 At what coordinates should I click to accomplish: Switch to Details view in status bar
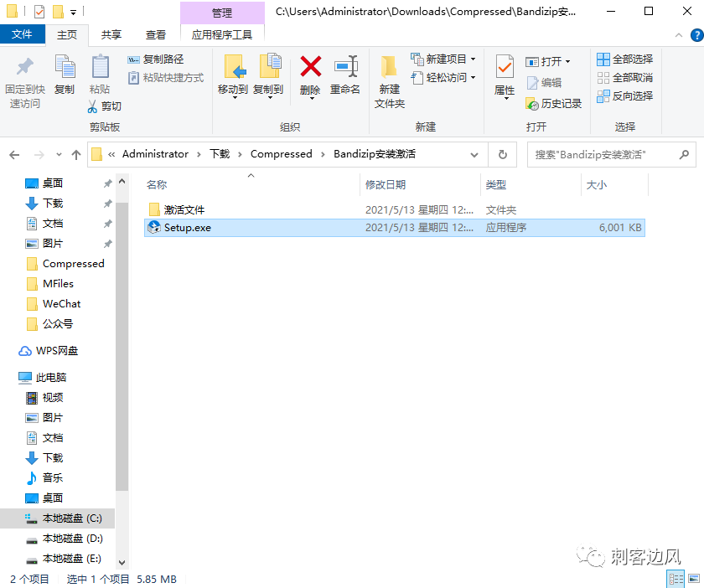point(676,580)
